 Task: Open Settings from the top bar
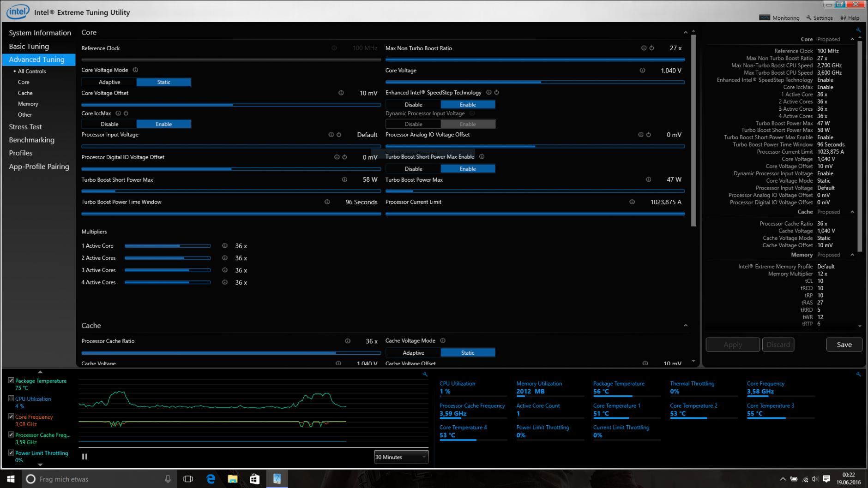click(820, 18)
